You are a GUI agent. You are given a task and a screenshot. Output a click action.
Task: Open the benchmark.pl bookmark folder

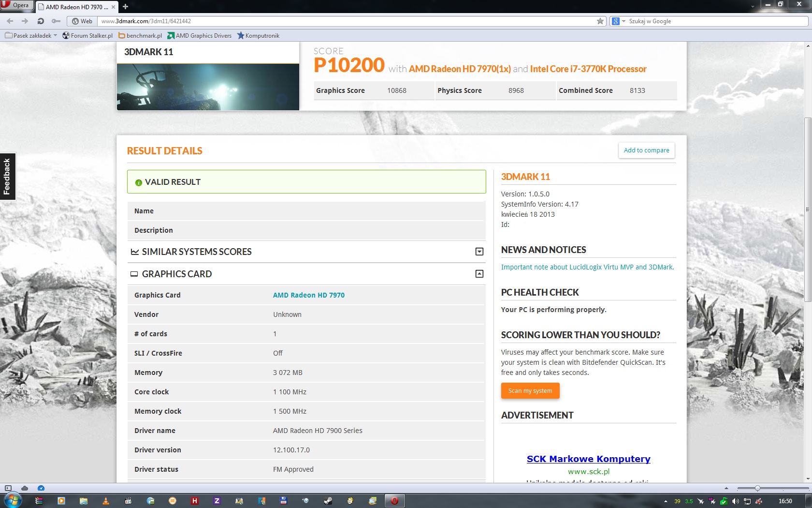[x=140, y=36]
